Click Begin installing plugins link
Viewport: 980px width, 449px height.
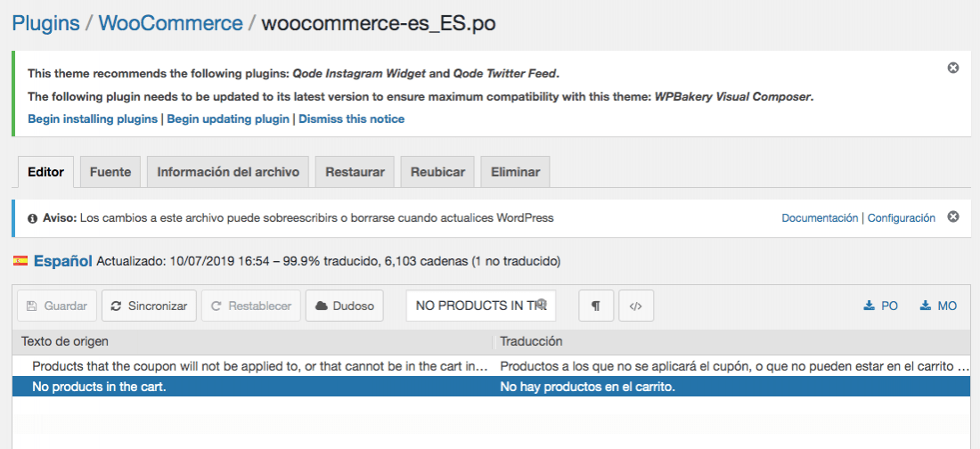(93, 118)
